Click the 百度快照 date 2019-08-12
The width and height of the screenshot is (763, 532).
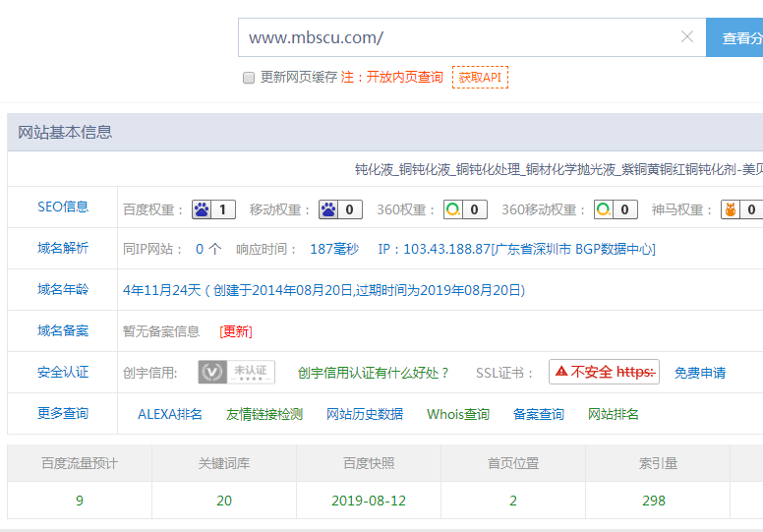point(369,501)
